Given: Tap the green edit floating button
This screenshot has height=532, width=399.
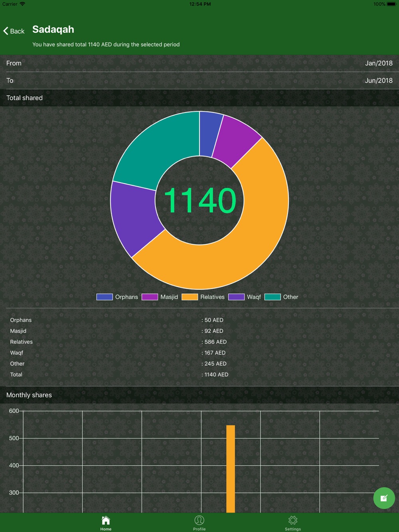Looking at the screenshot, I should pos(384,498).
